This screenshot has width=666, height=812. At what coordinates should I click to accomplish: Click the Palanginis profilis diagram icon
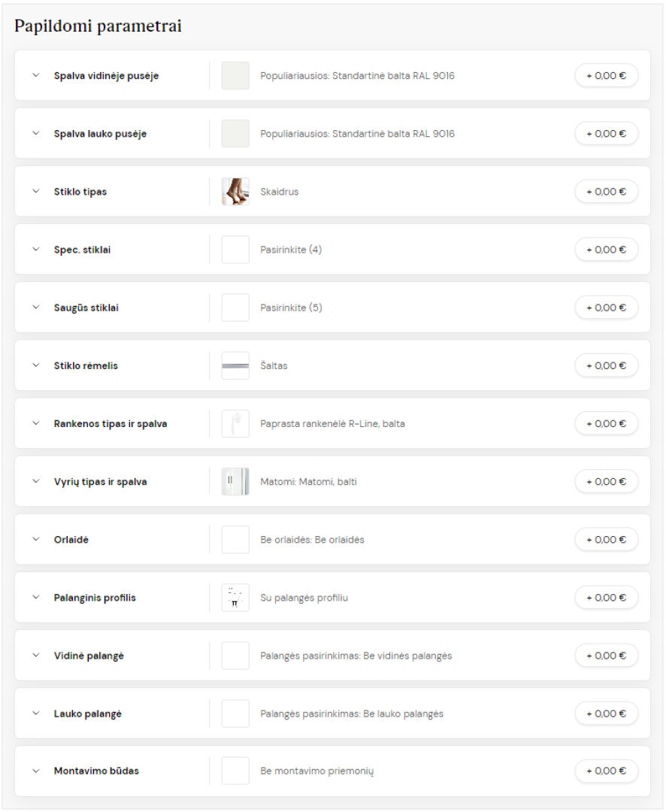click(235, 598)
